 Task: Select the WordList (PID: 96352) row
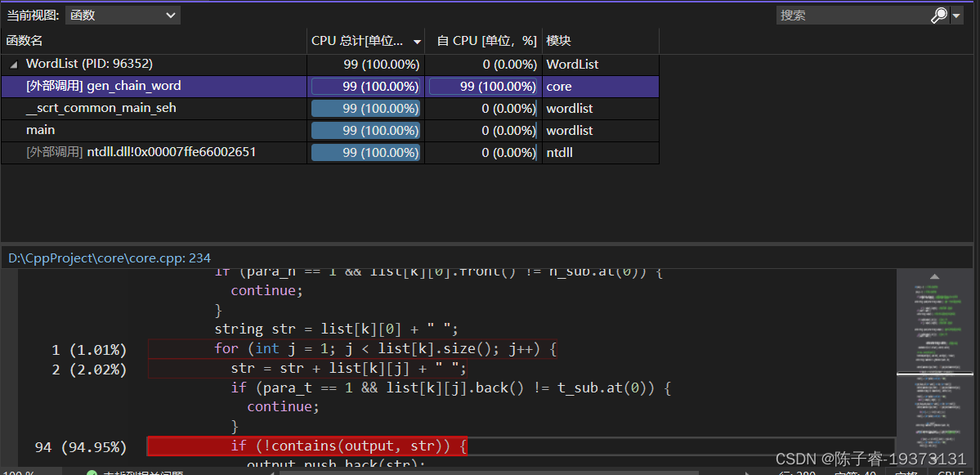330,65
